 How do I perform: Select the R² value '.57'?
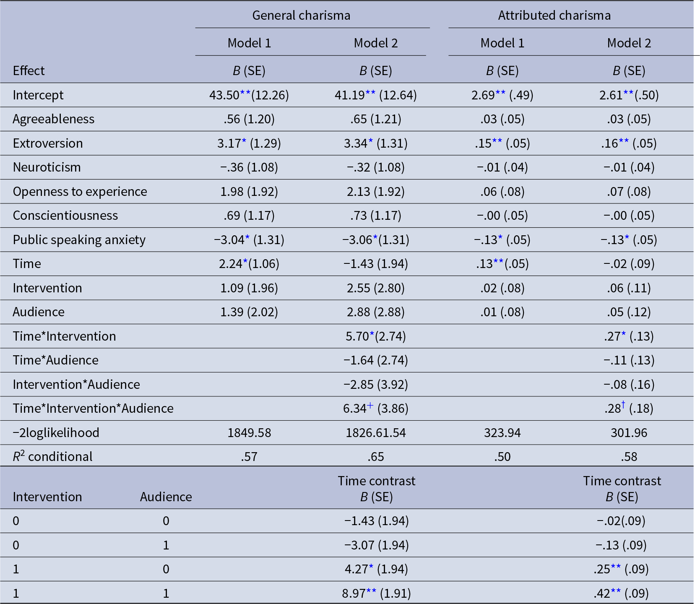click(249, 457)
